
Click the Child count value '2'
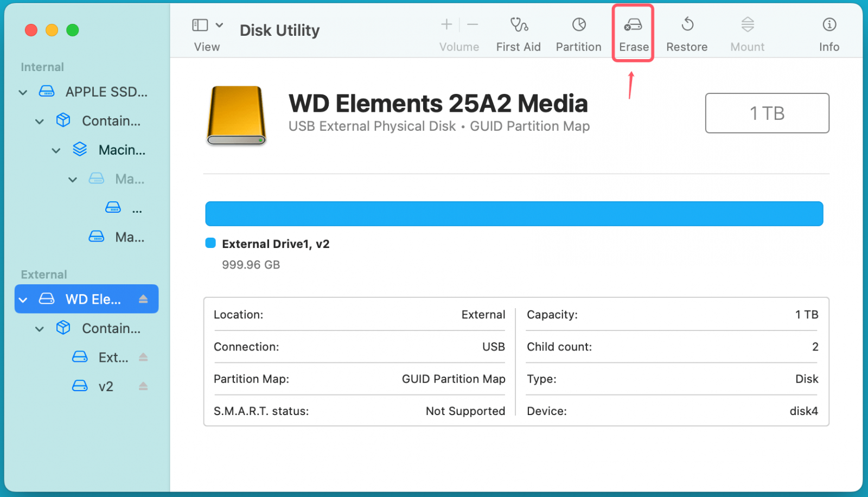tap(815, 347)
